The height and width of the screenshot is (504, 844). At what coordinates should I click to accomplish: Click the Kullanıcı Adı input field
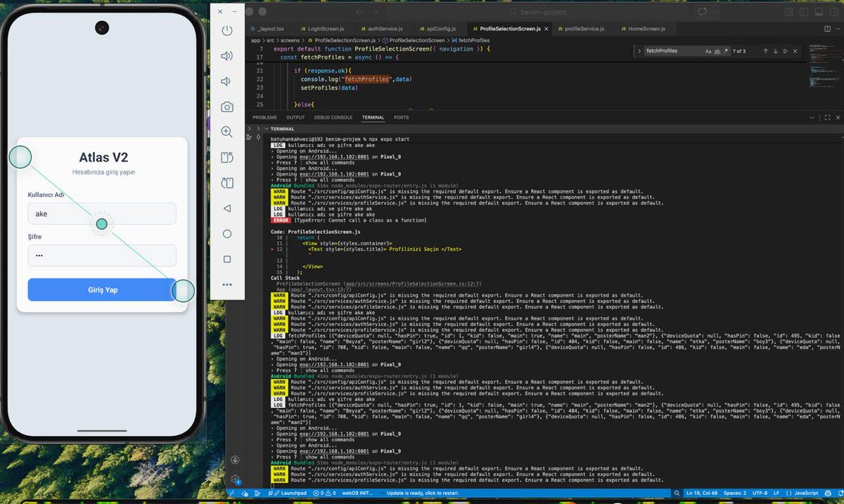pyautogui.click(x=102, y=214)
